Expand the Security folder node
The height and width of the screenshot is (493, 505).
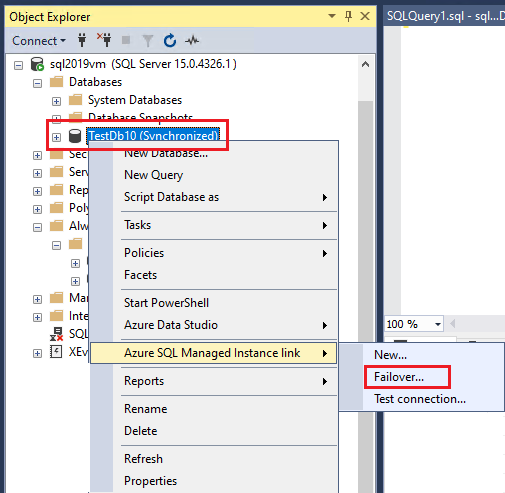coord(37,155)
